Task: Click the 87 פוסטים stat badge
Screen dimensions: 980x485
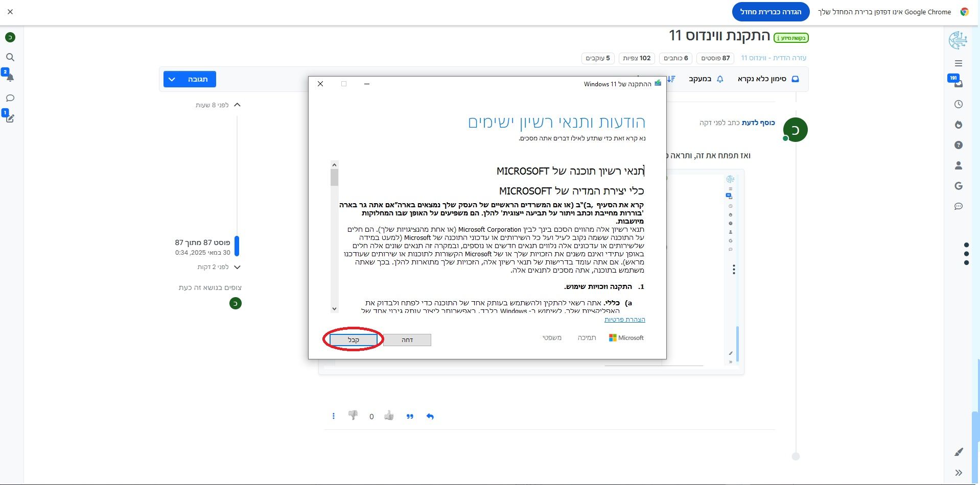Action: (715, 58)
